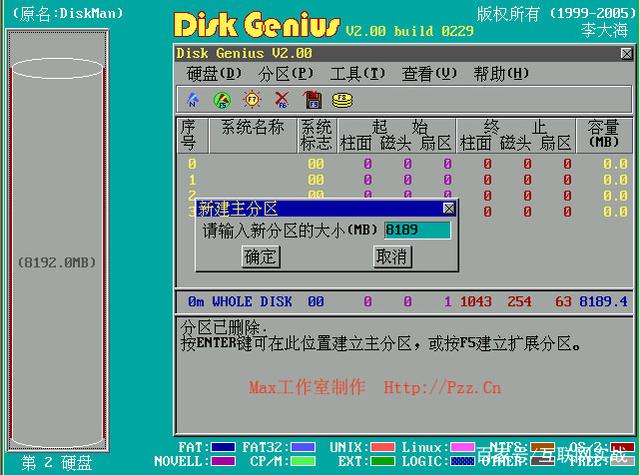Click the 8189.4 capacity value
This screenshot has width=640, height=475.
coord(603,302)
